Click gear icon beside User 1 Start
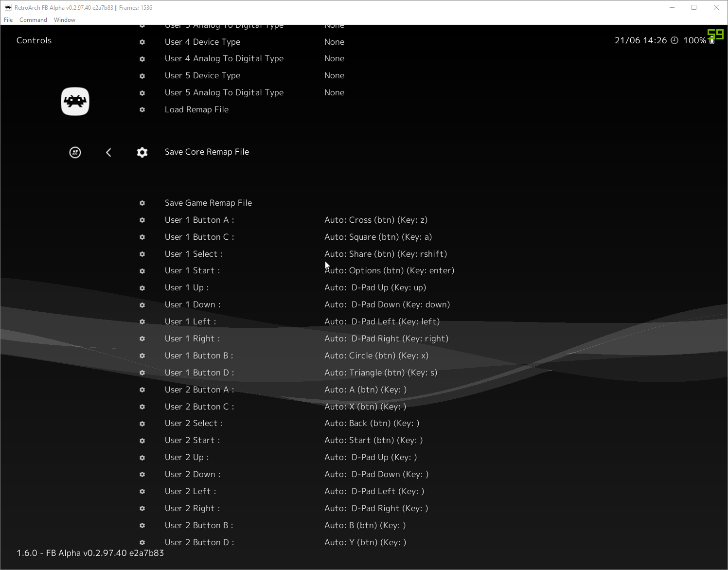 pos(142,271)
